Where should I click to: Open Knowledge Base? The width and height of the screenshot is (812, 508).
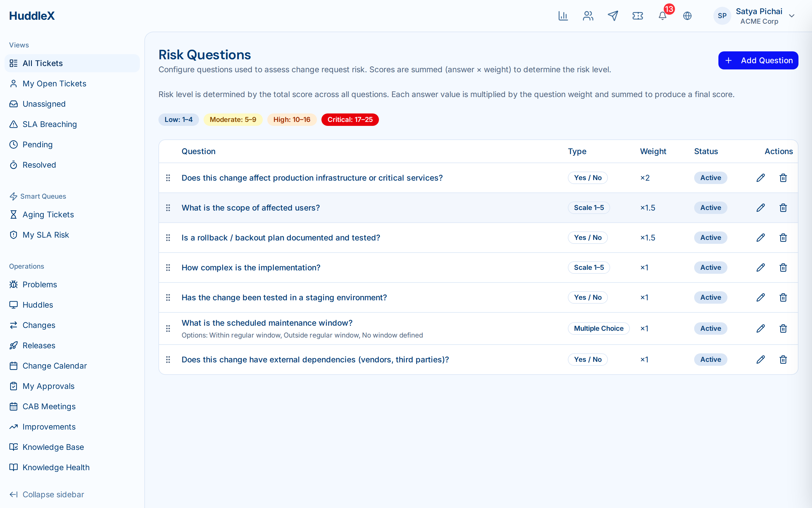pyautogui.click(x=72, y=447)
